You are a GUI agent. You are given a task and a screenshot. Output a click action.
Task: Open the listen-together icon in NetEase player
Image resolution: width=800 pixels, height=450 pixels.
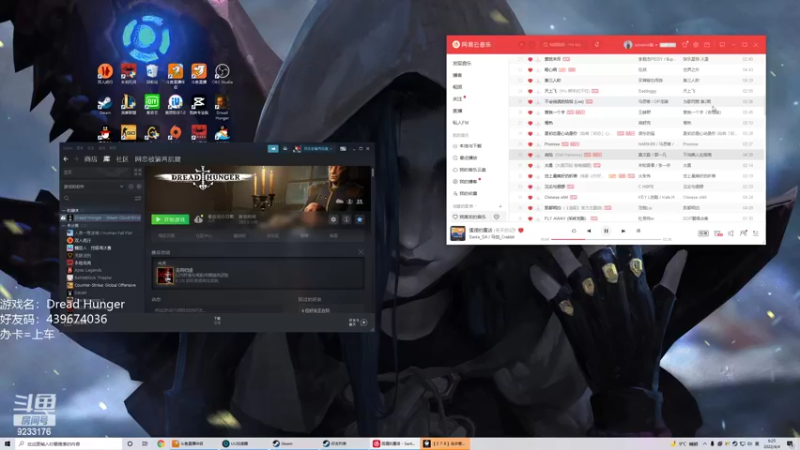point(743,233)
